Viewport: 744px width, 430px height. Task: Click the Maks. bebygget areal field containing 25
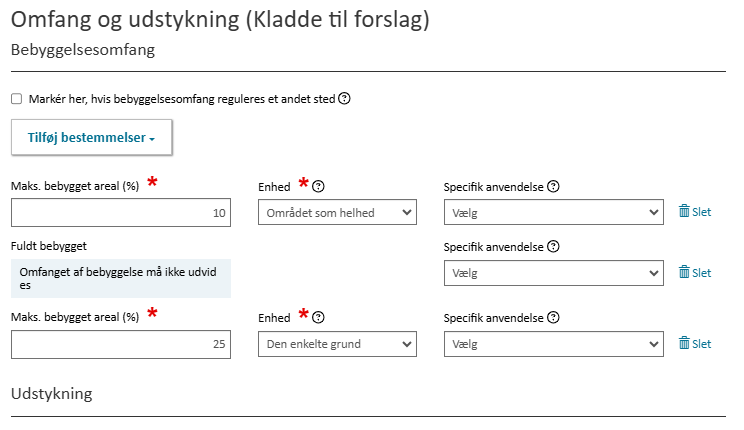point(121,344)
